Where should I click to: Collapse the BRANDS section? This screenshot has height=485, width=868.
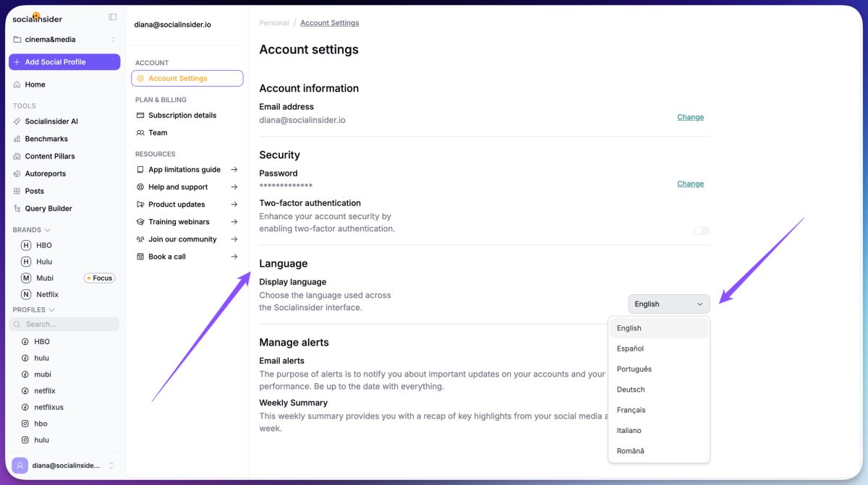coord(32,230)
